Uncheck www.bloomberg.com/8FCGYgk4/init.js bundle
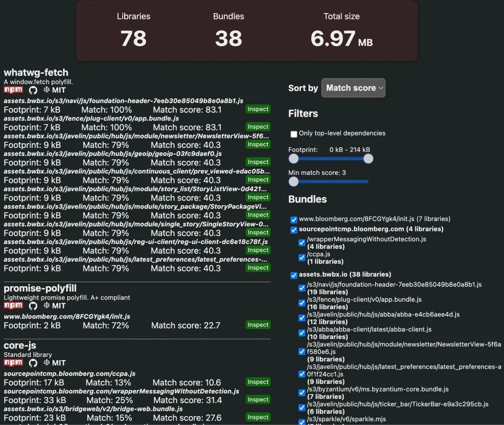 294,220
